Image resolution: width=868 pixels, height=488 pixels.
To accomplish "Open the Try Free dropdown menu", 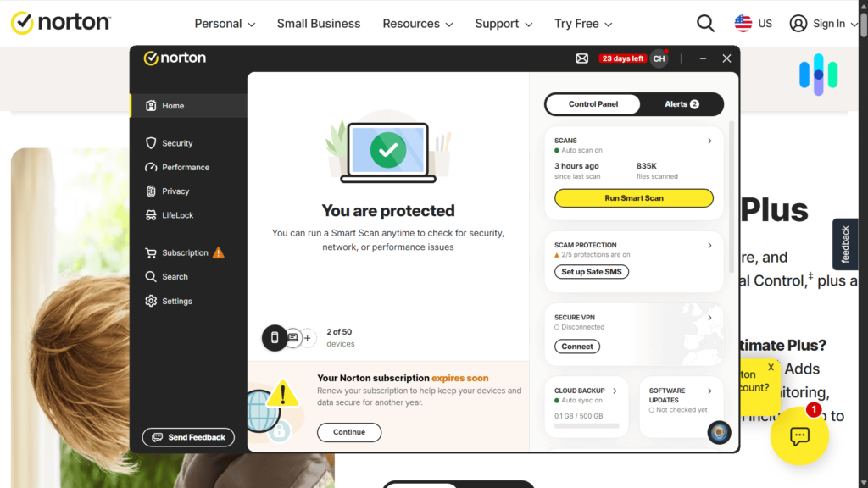I will (x=583, y=24).
